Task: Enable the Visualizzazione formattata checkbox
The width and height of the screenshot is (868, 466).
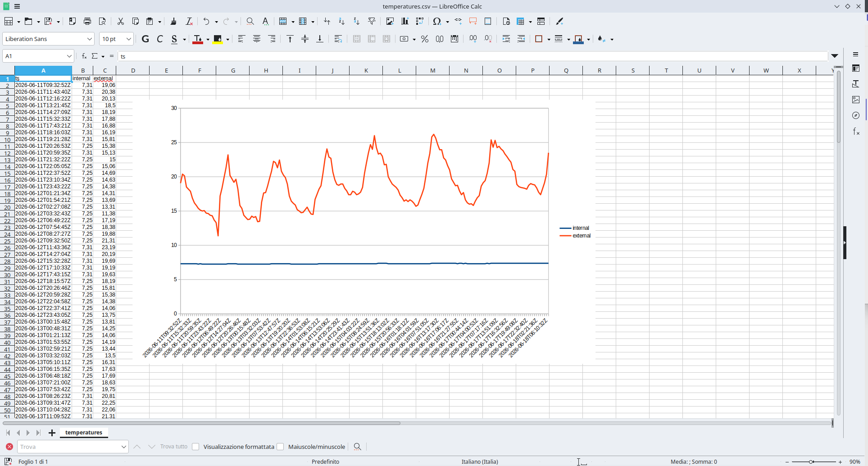Action: pyautogui.click(x=195, y=447)
